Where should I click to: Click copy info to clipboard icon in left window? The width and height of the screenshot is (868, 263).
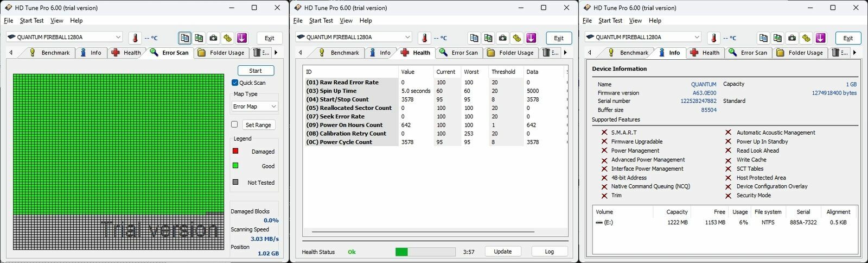coord(185,38)
